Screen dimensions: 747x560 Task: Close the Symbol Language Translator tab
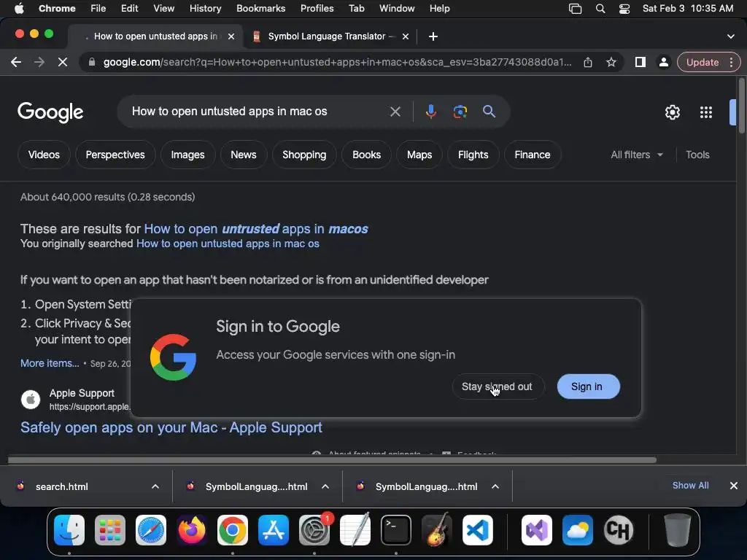406,36
